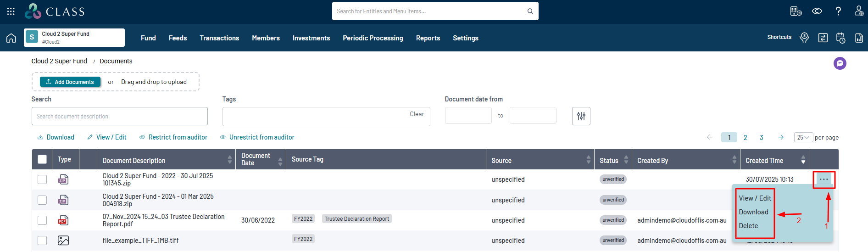
Task: Tick checkbox for Trustee Declaration Report.pdf row
Action: [42, 220]
